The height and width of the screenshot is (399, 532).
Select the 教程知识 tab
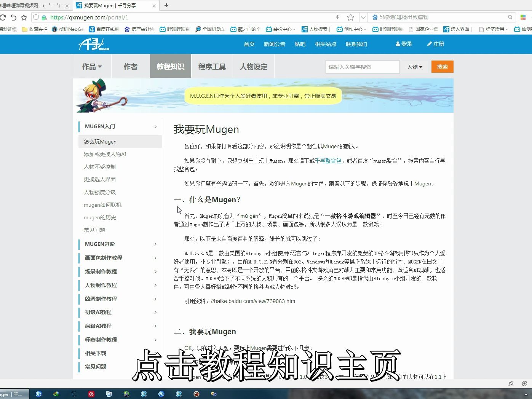coord(171,67)
